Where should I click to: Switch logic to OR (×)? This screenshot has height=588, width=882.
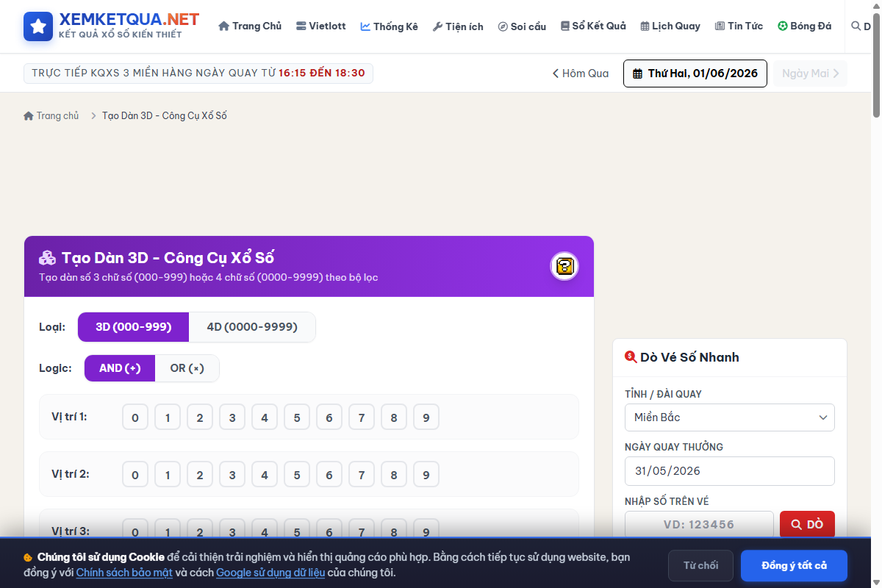[x=187, y=368]
